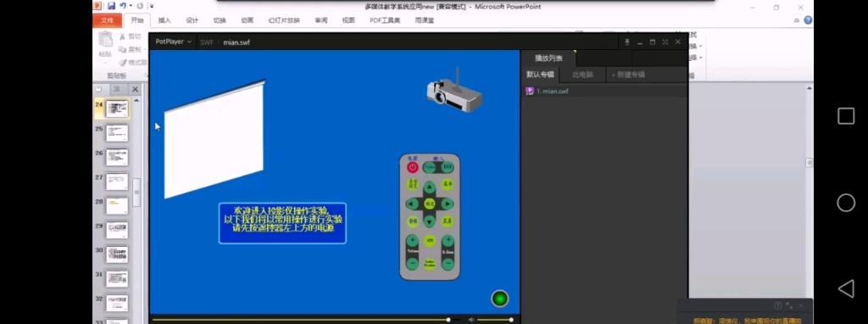Close the PowerPoint slide thumbnail pane
Image resolution: width=868 pixels, height=324 pixels.
pos(135,88)
